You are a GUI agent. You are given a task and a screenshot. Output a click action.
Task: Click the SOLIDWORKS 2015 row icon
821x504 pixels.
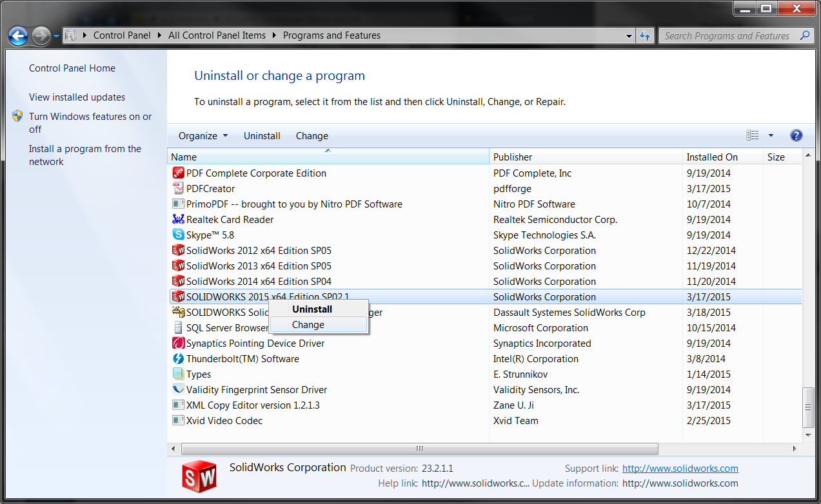coord(179,296)
